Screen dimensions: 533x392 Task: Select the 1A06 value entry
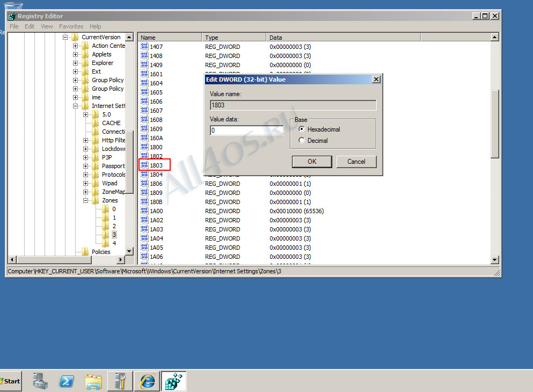(156, 257)
